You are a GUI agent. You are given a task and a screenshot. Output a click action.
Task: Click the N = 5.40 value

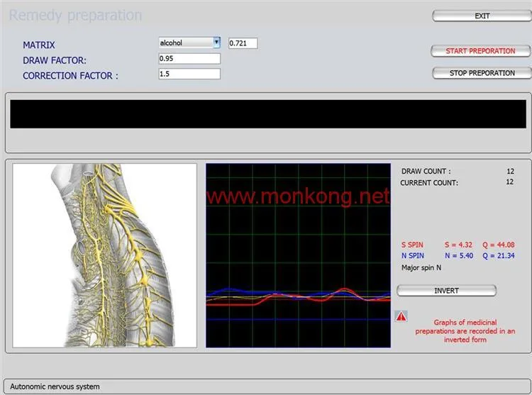click(459, 255)
